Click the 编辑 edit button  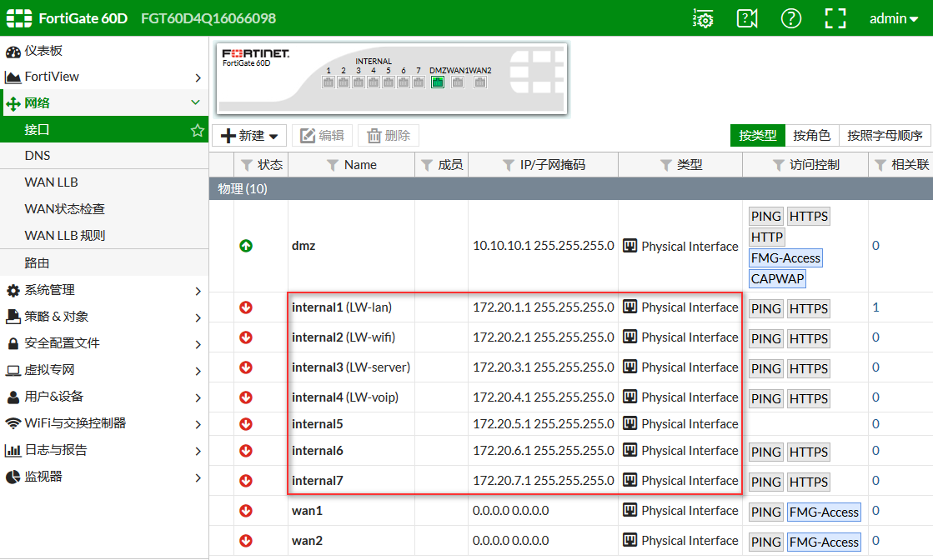tap(323, 136)
